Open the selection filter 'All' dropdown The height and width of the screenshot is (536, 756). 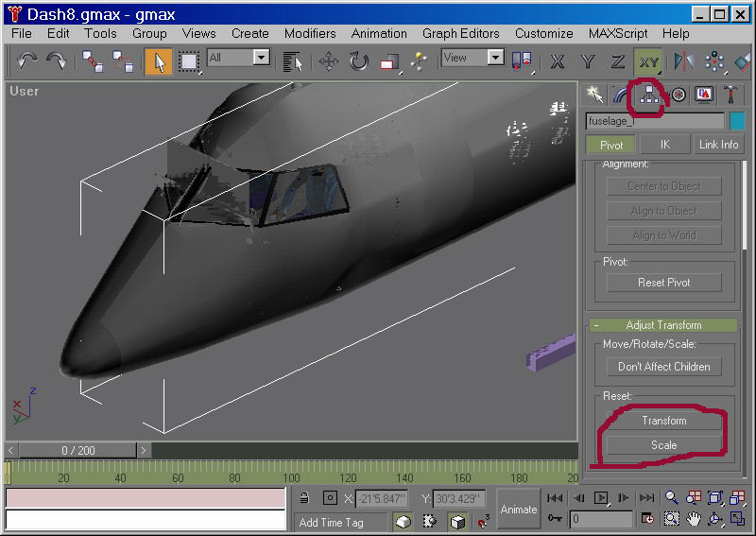pos(262,58)
